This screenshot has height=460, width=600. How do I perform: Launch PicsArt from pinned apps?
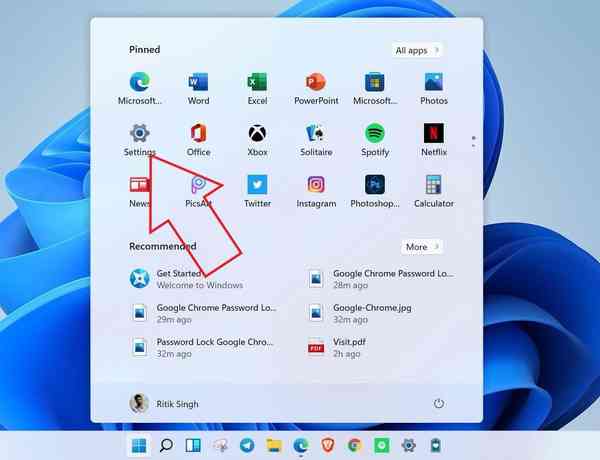point(198,191)
